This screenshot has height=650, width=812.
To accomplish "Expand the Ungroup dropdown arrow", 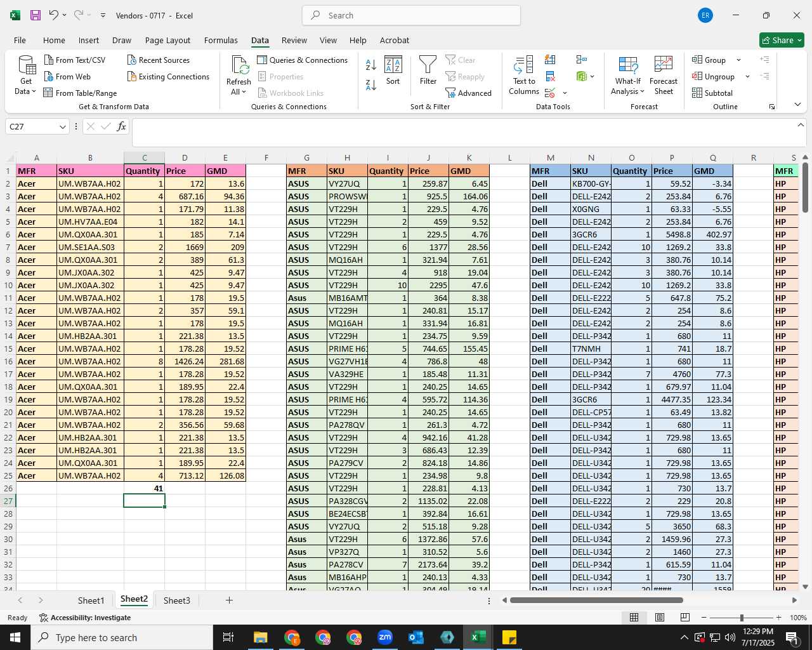I will (747, 77).
